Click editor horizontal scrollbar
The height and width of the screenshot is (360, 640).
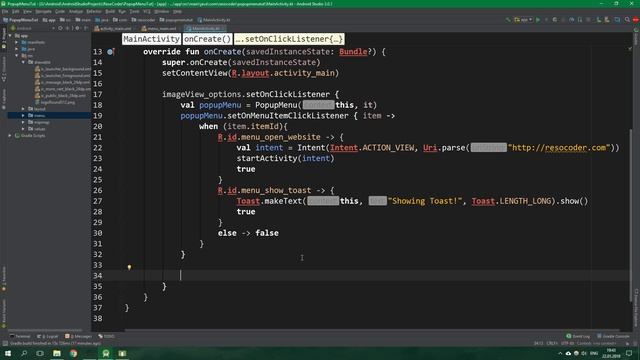click(371, 330)
